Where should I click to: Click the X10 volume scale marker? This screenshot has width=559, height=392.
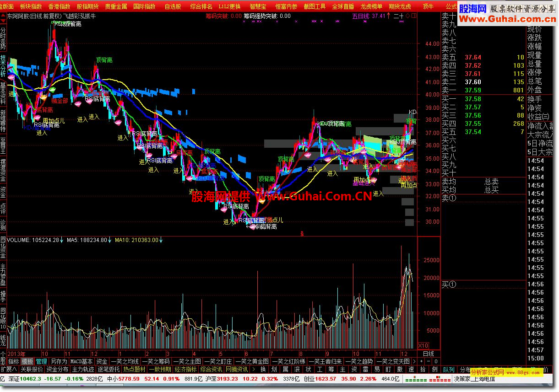click(x=423, y=345)
